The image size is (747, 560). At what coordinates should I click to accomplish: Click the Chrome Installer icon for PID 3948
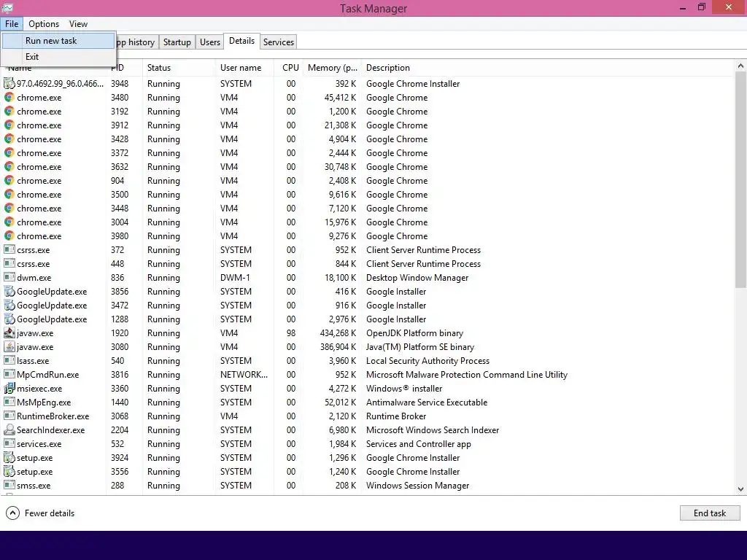(x=9, y=83)
